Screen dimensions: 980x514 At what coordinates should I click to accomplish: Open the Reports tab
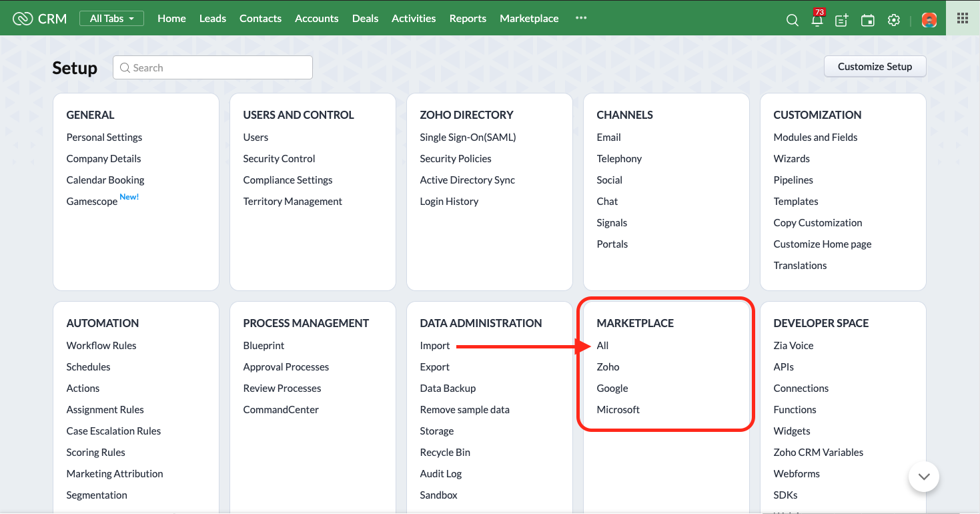(x=468, y=19)
